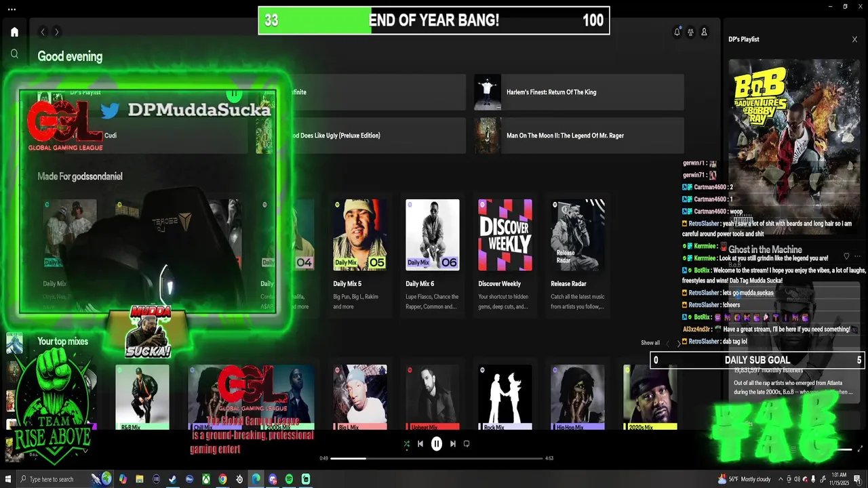Open more options for Ghost in the Machine

(857, 256)
